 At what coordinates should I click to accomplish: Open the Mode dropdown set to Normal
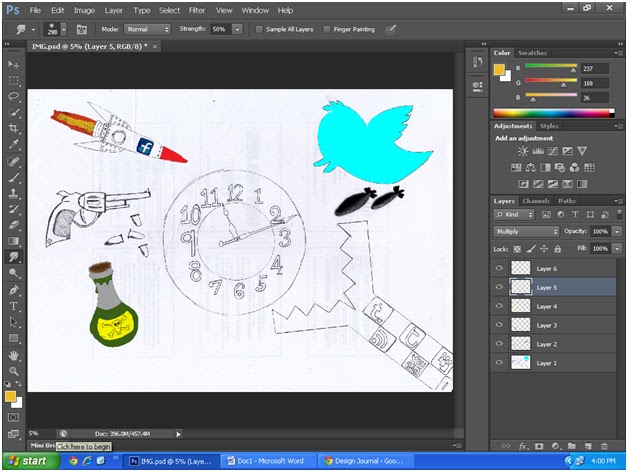147,29
